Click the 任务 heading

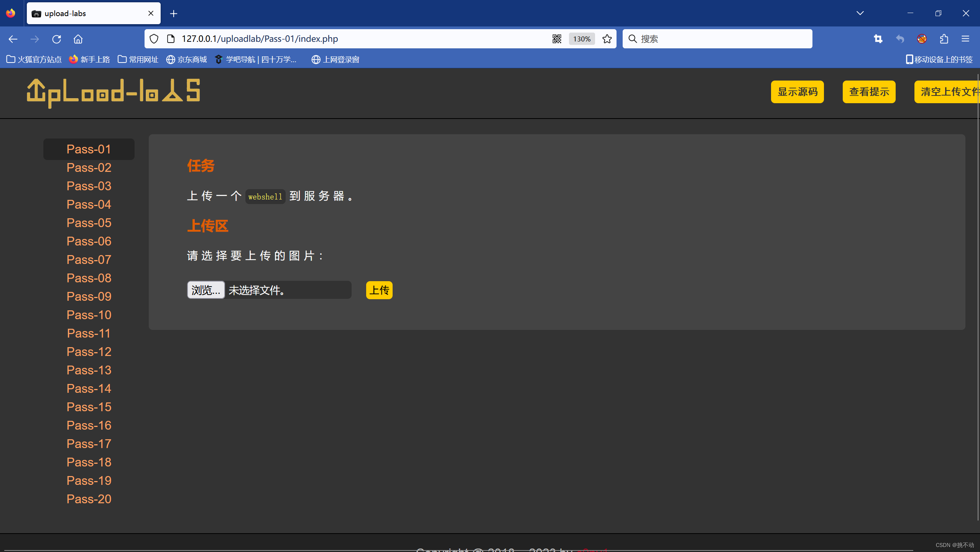click(201, 166)
